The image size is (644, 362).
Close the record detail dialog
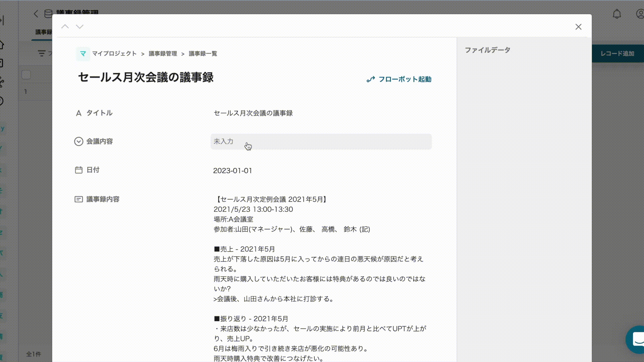578,27
